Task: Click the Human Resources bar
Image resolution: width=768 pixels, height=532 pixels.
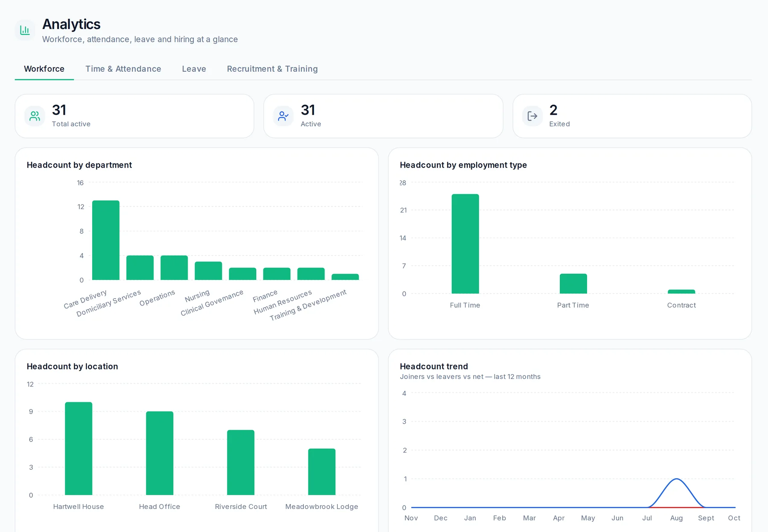Action: coord(311,274)
